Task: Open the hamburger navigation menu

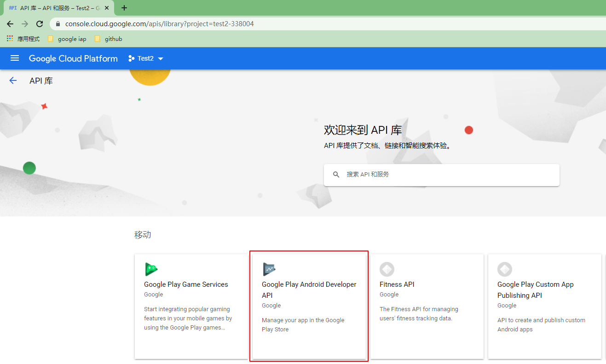Action: [x=15, y=58]
